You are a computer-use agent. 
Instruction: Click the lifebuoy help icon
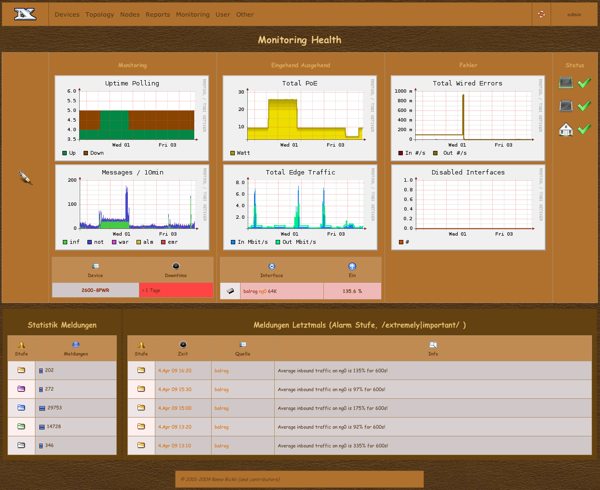pos(541,15)
